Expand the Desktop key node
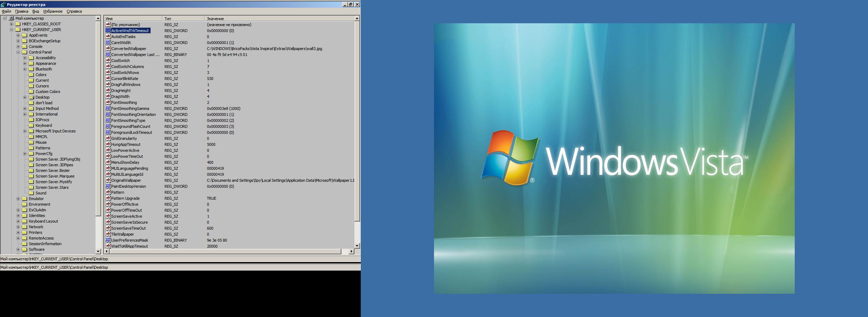Image resolution: width=868 pixels, height=317 pixels. 25,97
